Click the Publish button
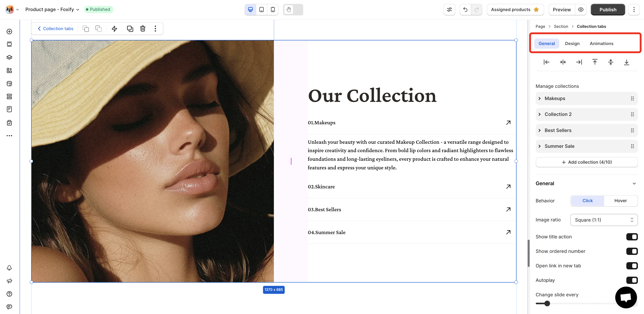This screenshot has height=314, width=644. [x=608, y=10]
